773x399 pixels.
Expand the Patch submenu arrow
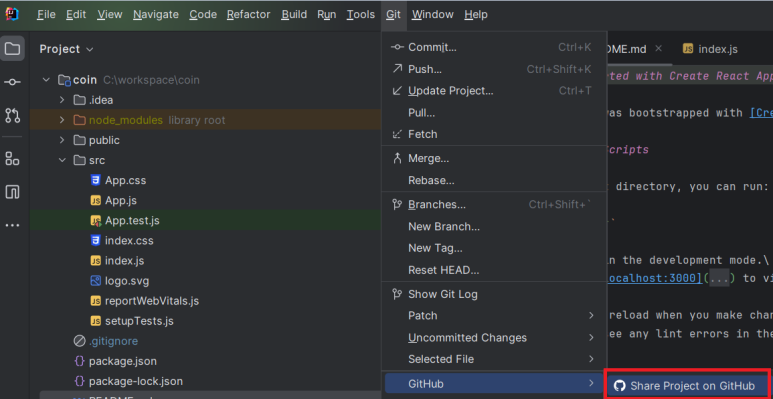click(591, 316)
